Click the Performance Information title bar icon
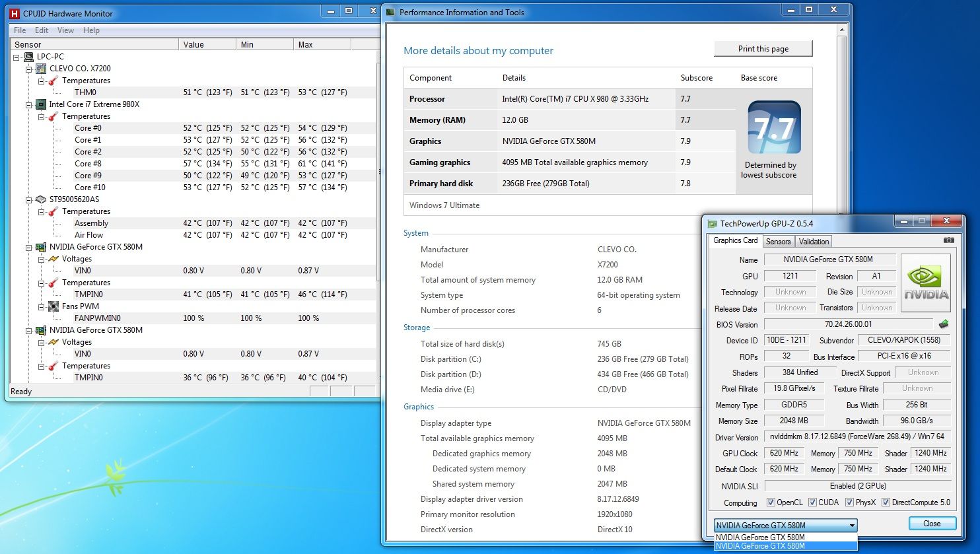Image resolution: width=980 pixels, height=554 pixels. point(391,12)
